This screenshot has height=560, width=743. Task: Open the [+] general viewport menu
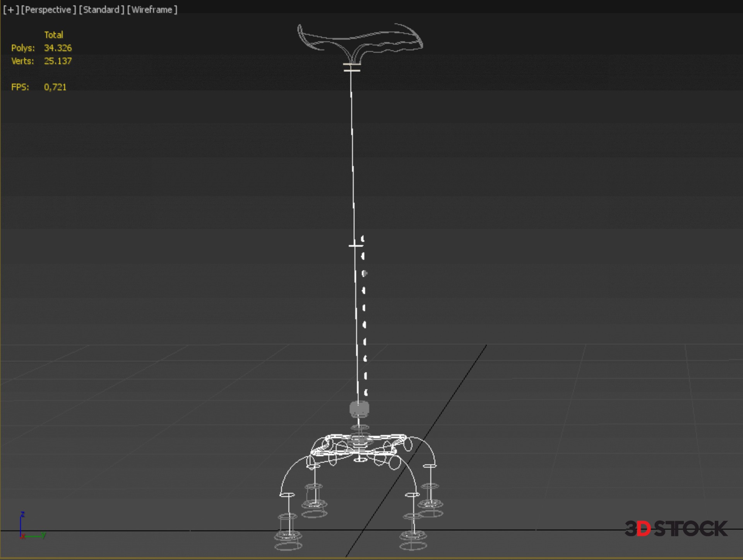tap(10, 10)
